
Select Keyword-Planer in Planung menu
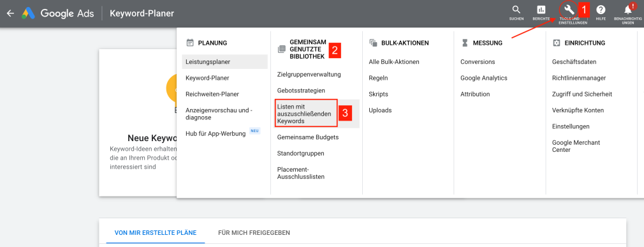click(207, 78)
